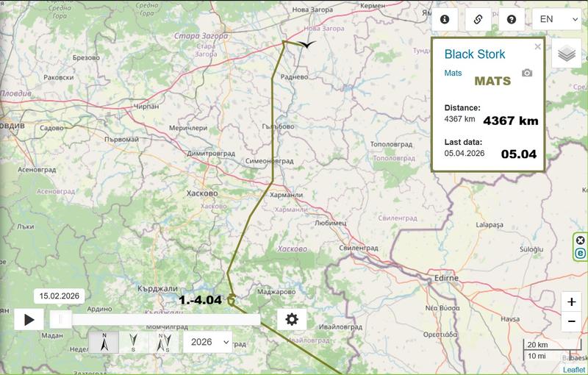Open the help question mark button
Image resolution: width=588 pixels, height=375 pixels.
click(x=512, y=20)
